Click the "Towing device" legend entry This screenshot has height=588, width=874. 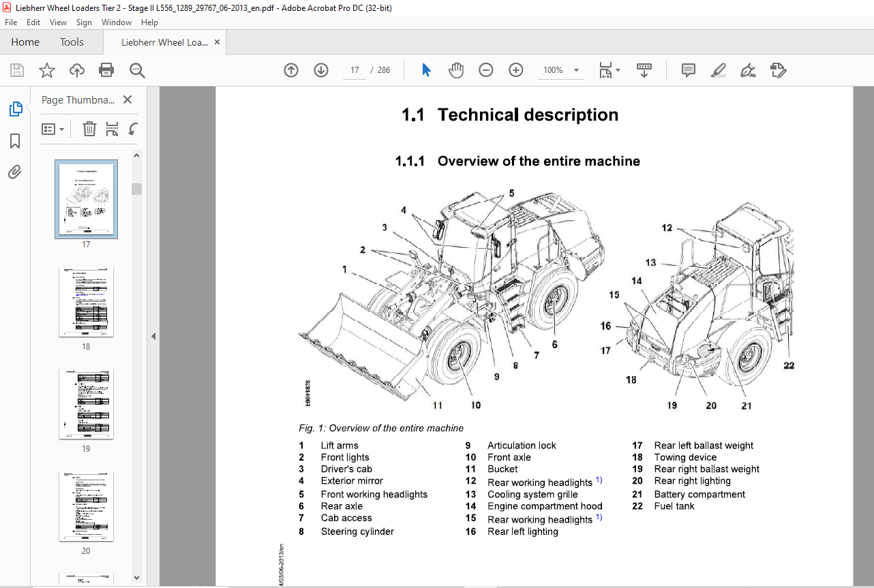(x=685, y=457)
